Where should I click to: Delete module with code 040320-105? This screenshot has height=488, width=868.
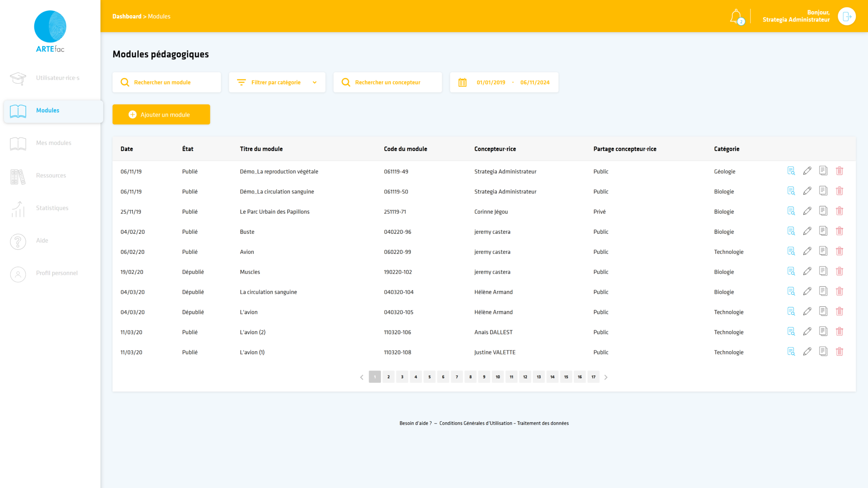[x=840, y=311]
